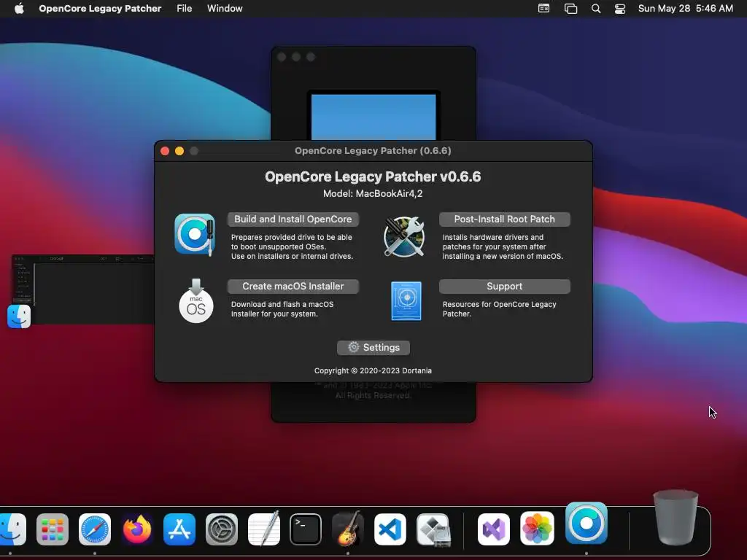747x560 pixels.
Task: Click the blue Support book icon
Action: [x=406, y=301]
